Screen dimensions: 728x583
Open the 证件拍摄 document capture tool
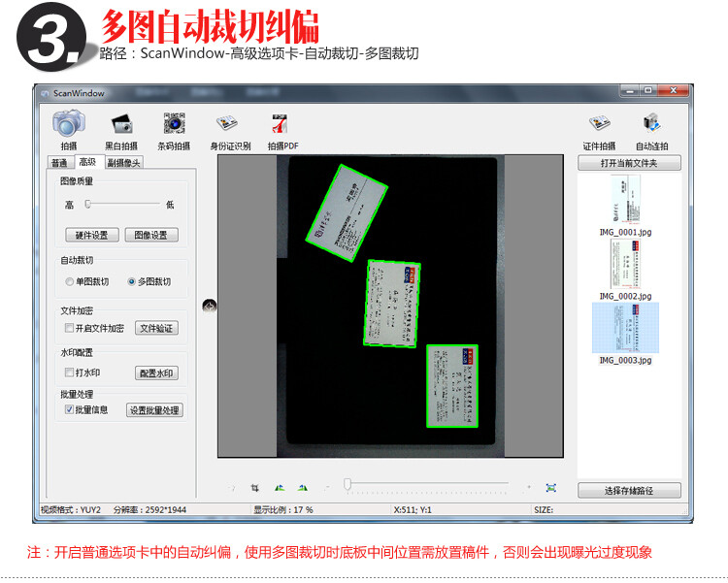(x=599, y=124)
